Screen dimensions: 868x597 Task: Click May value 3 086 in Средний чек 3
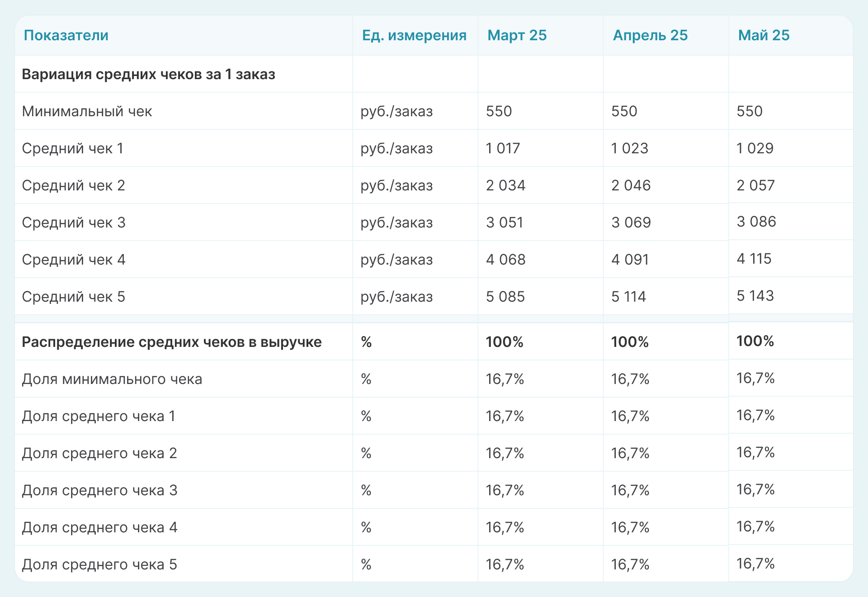pyautogui.click(x=756, y=222)
